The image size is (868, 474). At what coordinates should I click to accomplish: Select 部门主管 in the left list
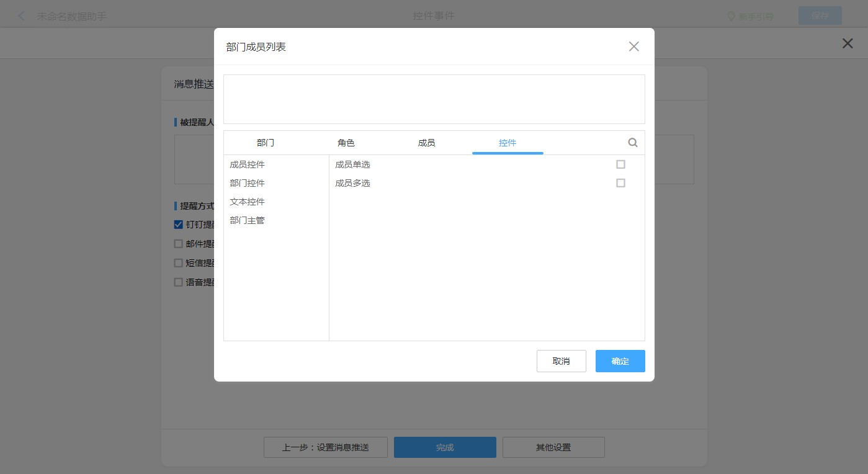click(x=247, y=220)
